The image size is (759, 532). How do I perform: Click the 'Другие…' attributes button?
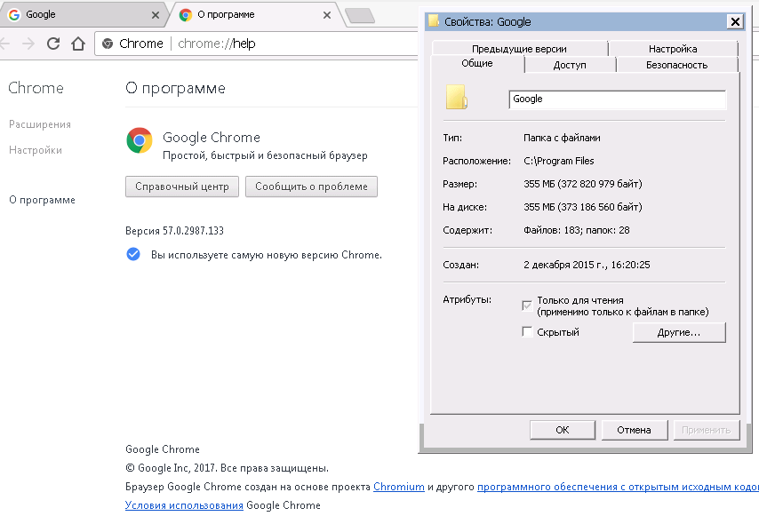[x=679, y=332]
